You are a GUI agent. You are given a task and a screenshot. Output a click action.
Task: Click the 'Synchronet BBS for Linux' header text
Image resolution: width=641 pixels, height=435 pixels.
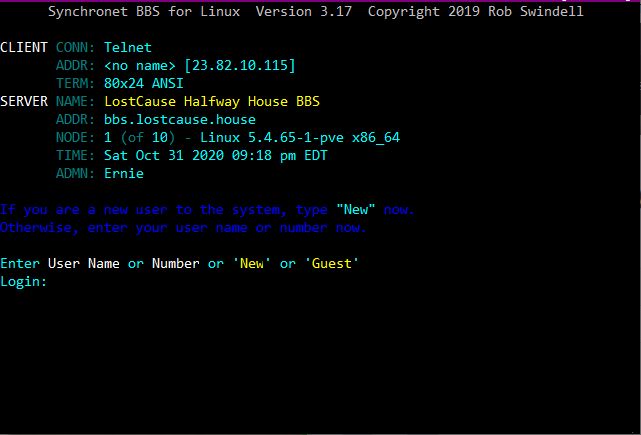[144, 11]
